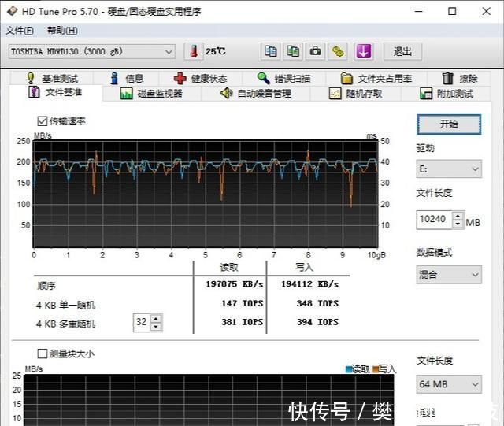Expand the 数据模式 混合 dropdown
The height and width of the screenshot is (426, 504).
click(449, 275)
